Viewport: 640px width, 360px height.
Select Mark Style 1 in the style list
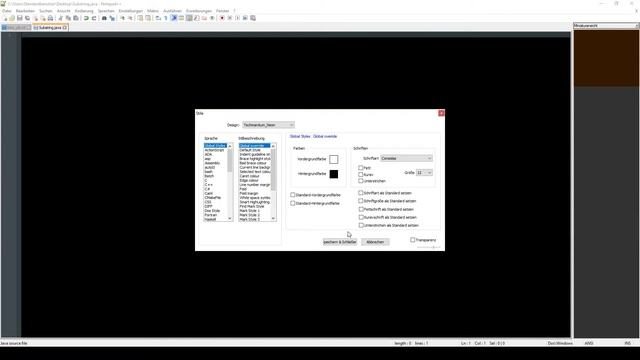pos(249,211)
